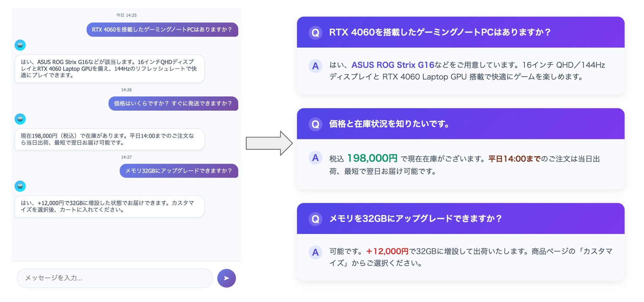Click the Q icon beside price and stock question
Image resolution: width=644 pixels, height=302 pixels.
pyautogui.click(x=315, y=124)
